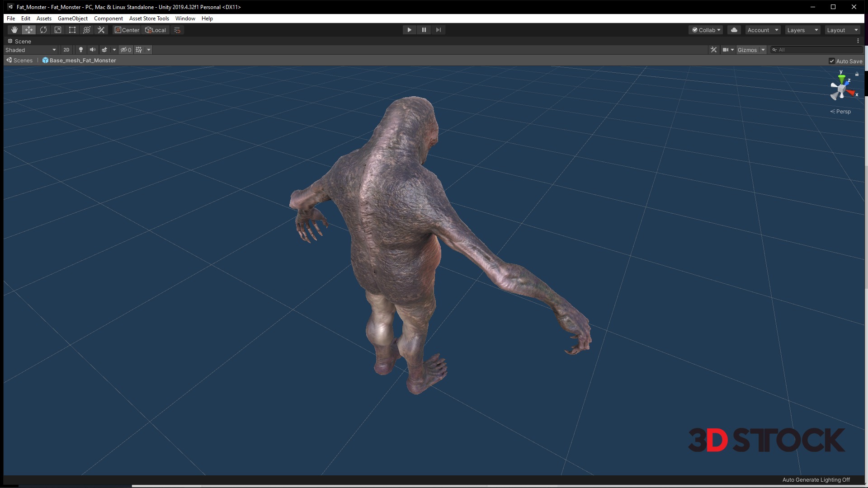Click the scene search field

[x=818, y=50]
